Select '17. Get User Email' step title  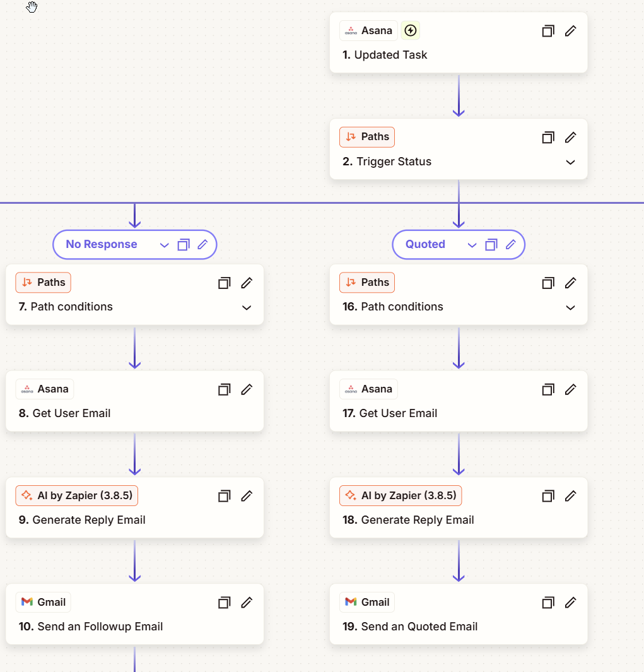390,413
